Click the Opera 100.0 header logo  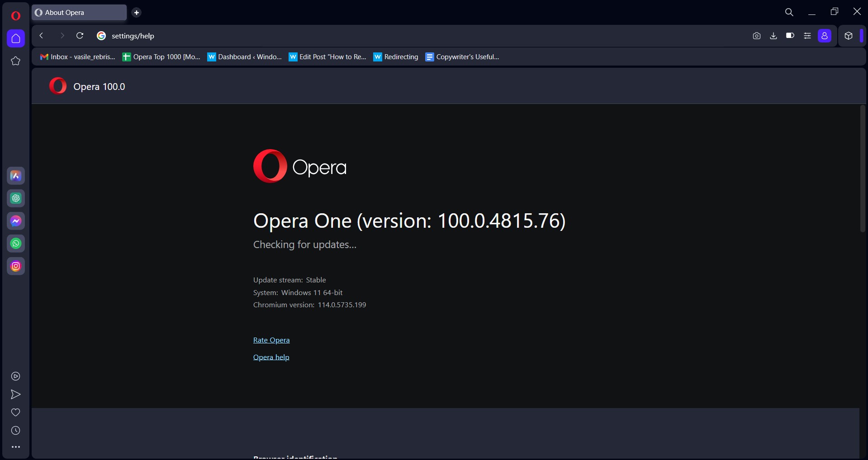click(x=58, y=86)
